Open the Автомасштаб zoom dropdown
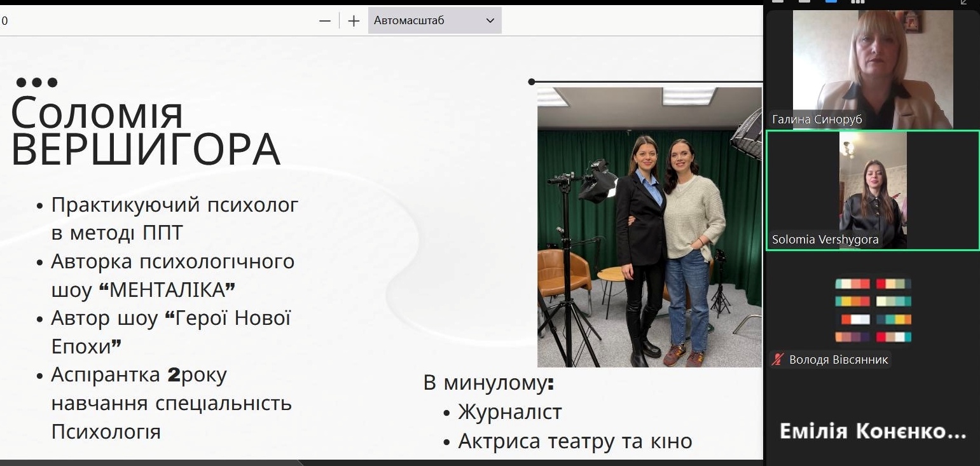The height and width of the screenshot is (466, 980). (x=434, y=20)
